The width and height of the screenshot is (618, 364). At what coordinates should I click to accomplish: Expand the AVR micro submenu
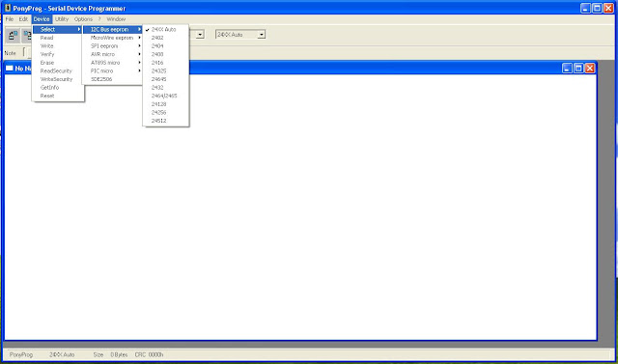[113, 54]
